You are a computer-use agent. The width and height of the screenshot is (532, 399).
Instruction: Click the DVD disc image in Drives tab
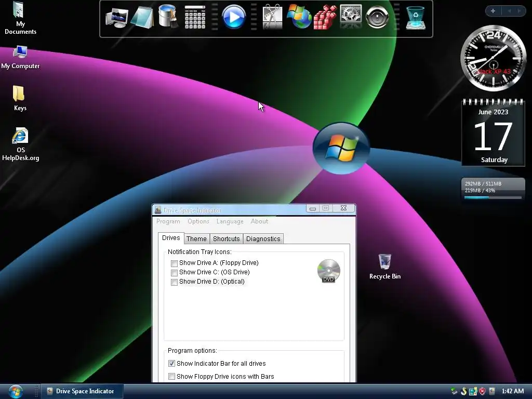coord(328,271)
